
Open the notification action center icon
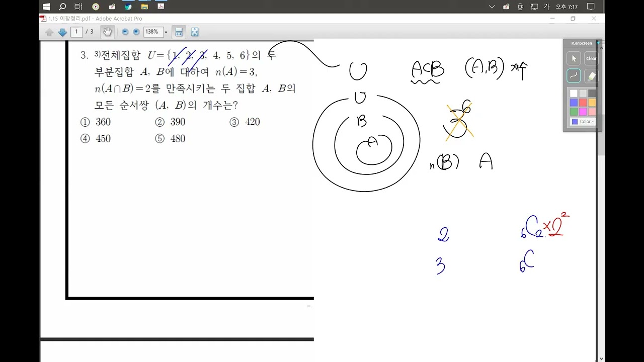click(x=591, y=7)
